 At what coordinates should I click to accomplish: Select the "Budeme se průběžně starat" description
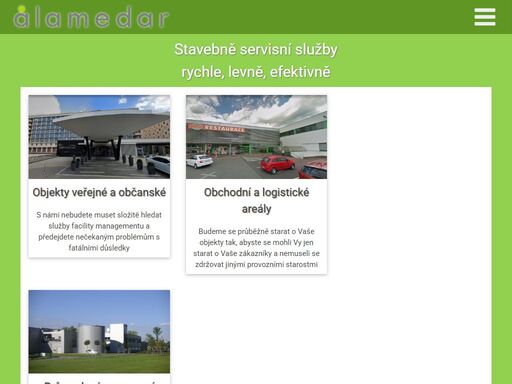[x=256, y=248]
